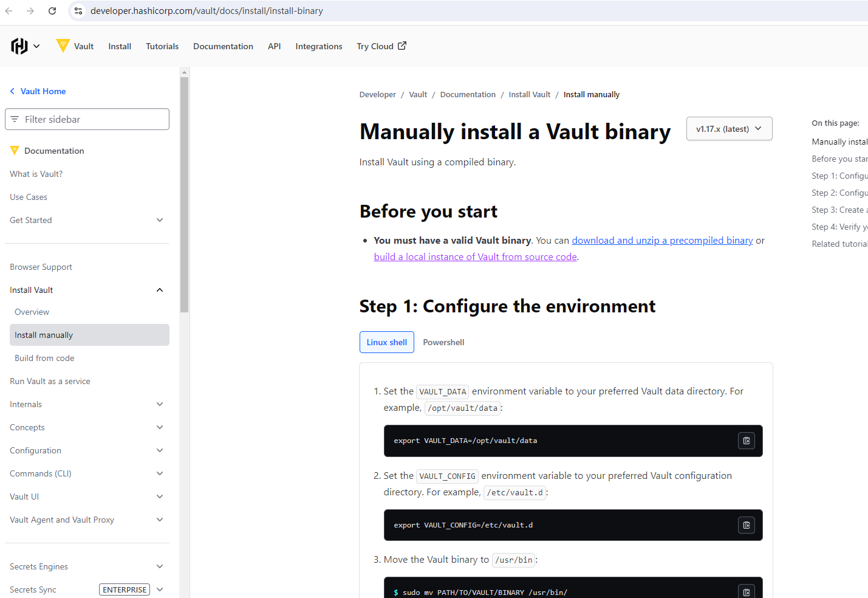Open the v1.17.x version dropdown
The width and height of the screenshot is (868, 598).
729,129
